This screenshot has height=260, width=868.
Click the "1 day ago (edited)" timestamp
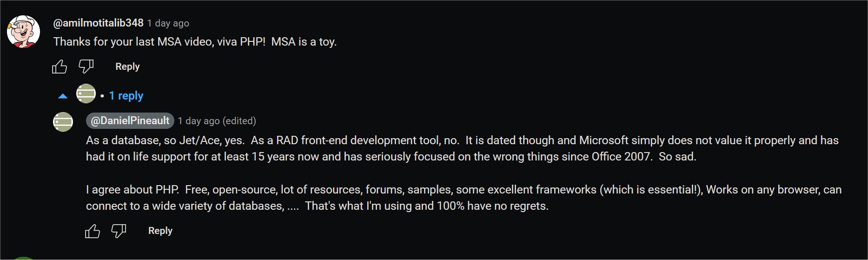pos(217,121)
